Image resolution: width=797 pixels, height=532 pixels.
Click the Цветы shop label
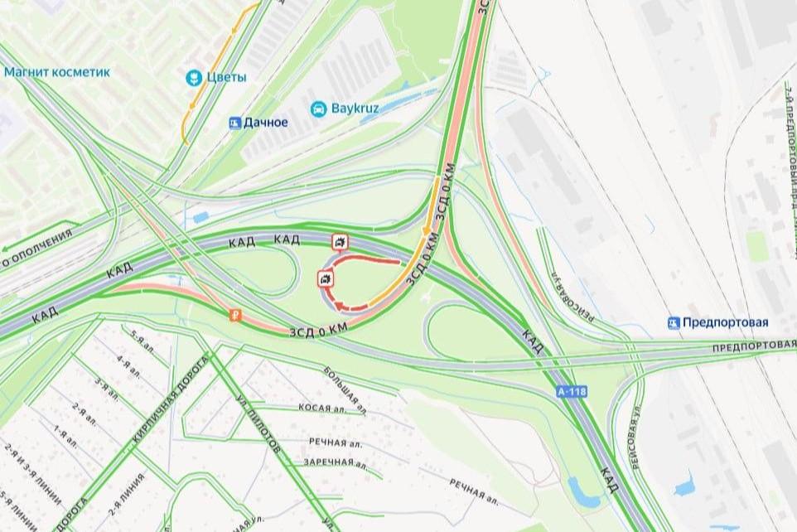[x=227, y=77]
